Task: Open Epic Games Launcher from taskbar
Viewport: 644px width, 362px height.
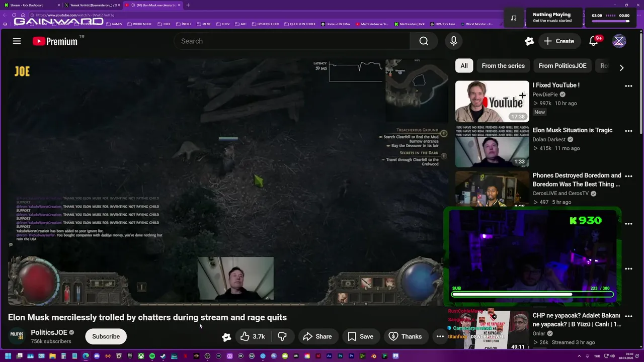Action: (x=130, y=356)
